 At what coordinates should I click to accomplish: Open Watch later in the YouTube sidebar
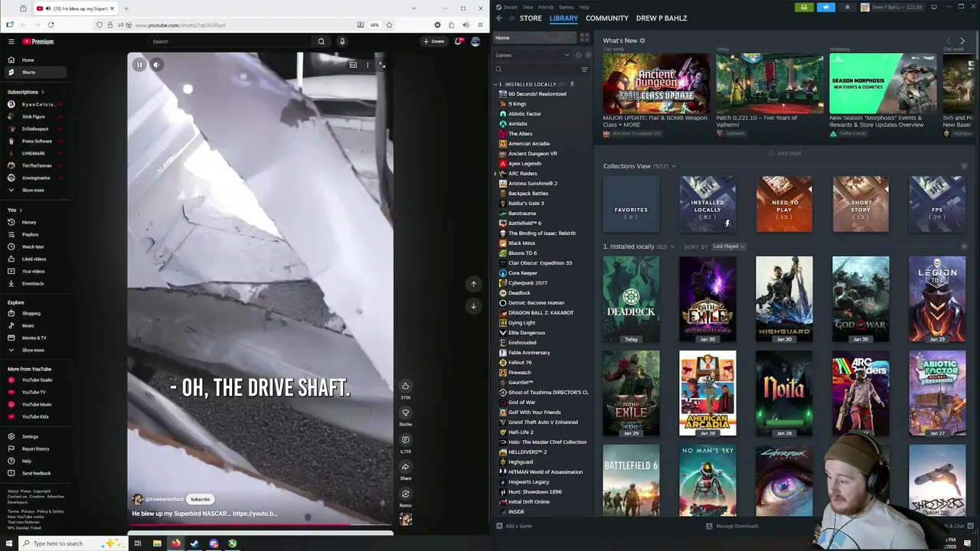pyautogui.click(x=34, y=246)
